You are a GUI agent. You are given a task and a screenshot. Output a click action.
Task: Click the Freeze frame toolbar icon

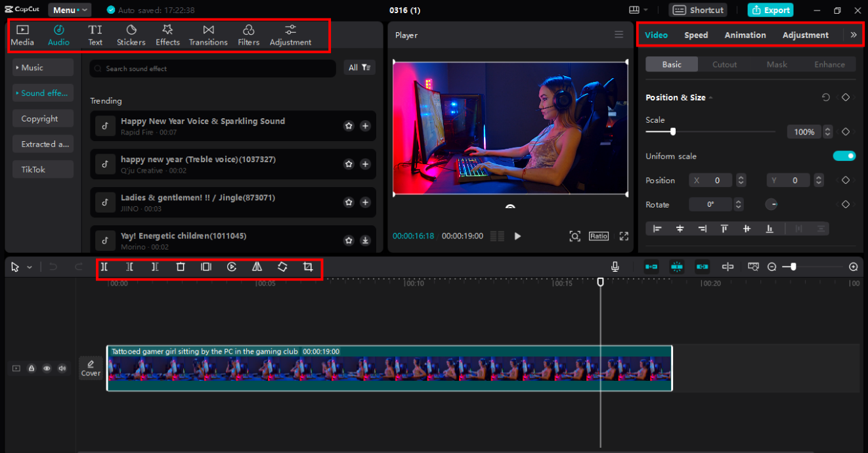(206, 267)
